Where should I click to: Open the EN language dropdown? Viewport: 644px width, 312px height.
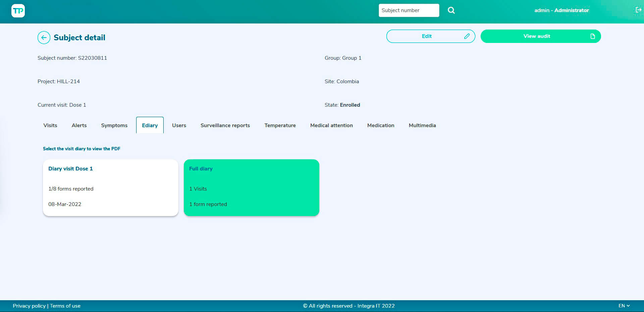pyautogui.click(x=624, y=306)
